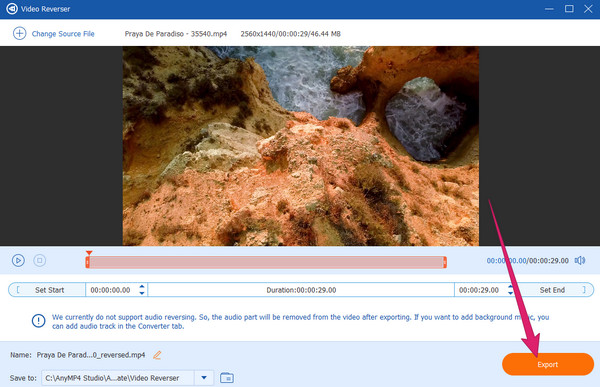Click the file name Praya De Paradiso - 35540.mp4
The width and height of the screenshot is (600, 387).
coord(176,34)
